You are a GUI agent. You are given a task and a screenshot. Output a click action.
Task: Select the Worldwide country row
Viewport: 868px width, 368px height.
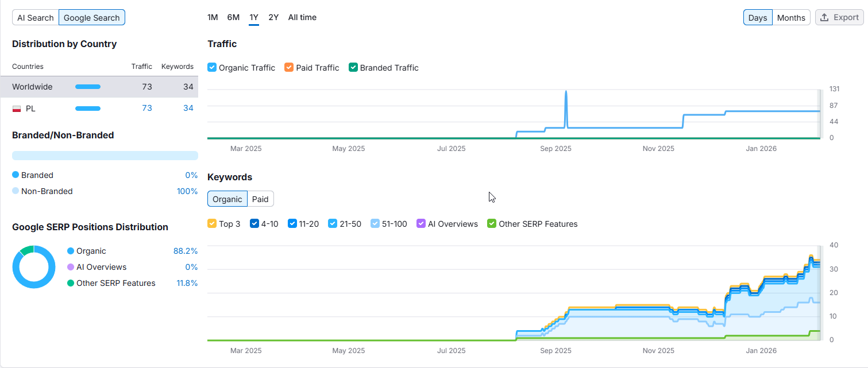coord(99,87)
